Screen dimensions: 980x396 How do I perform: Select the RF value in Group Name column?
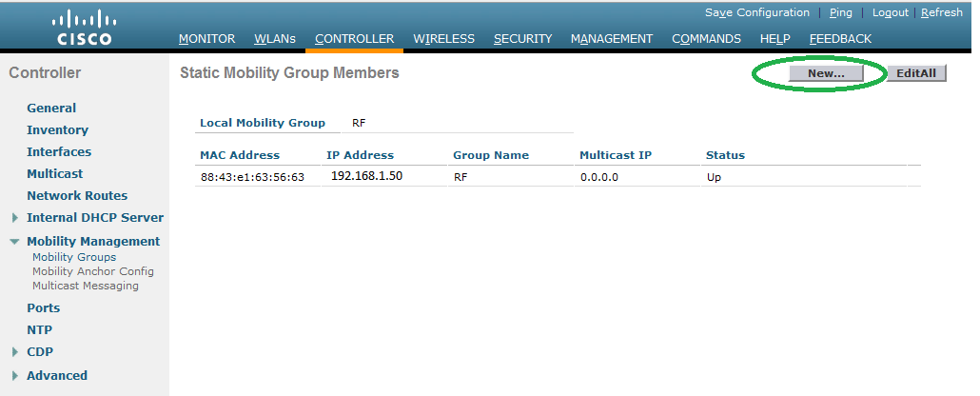(x=461, y=178)
